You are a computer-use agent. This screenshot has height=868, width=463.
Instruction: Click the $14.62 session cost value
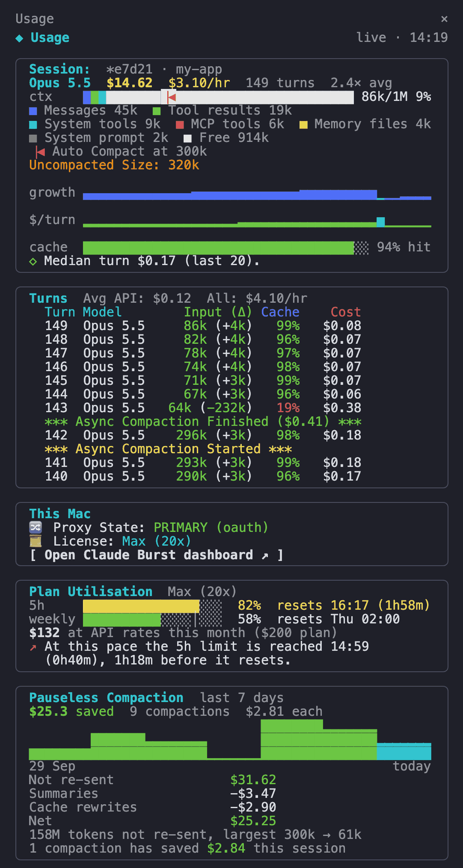(130, 83)
